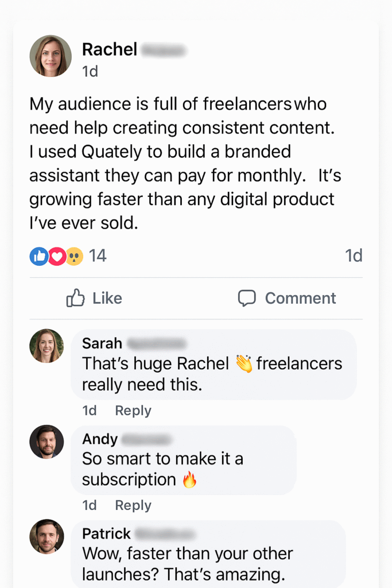Reply to Sarah's comment

pos(133,411)
